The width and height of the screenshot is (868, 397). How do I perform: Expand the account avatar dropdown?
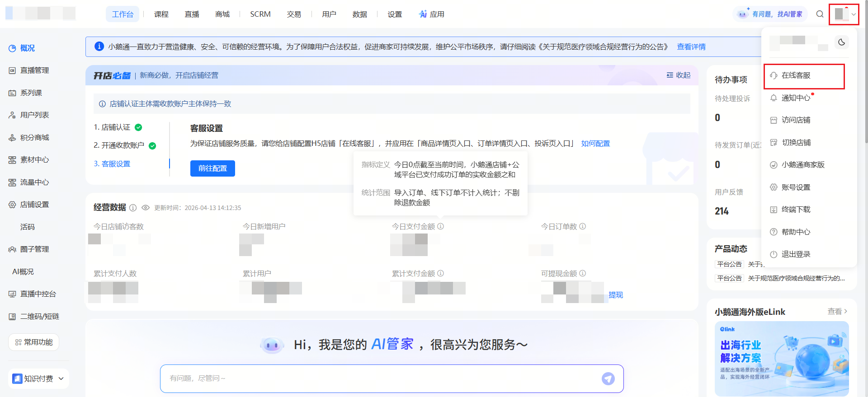(844, 14)
